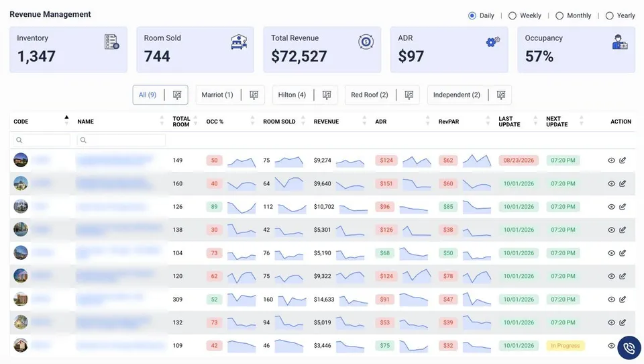View the row with revenue $5,190

coord(611,253)
